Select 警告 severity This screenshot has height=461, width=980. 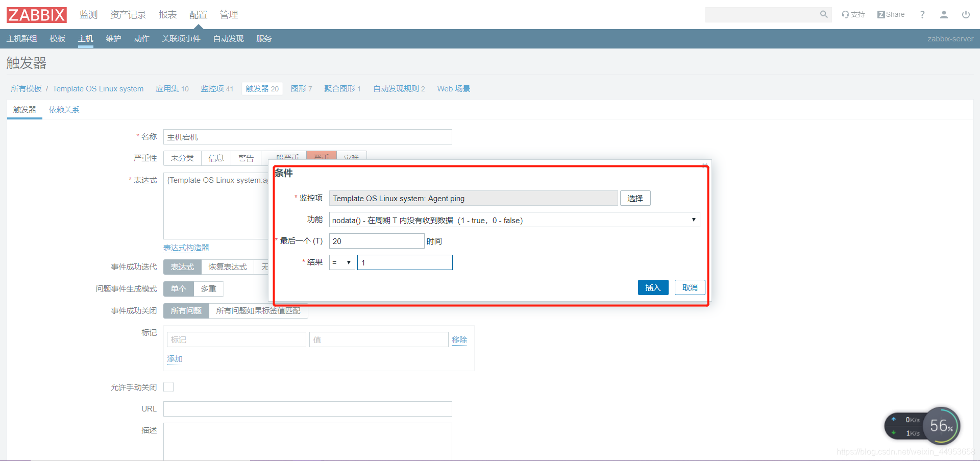[246, 158]
